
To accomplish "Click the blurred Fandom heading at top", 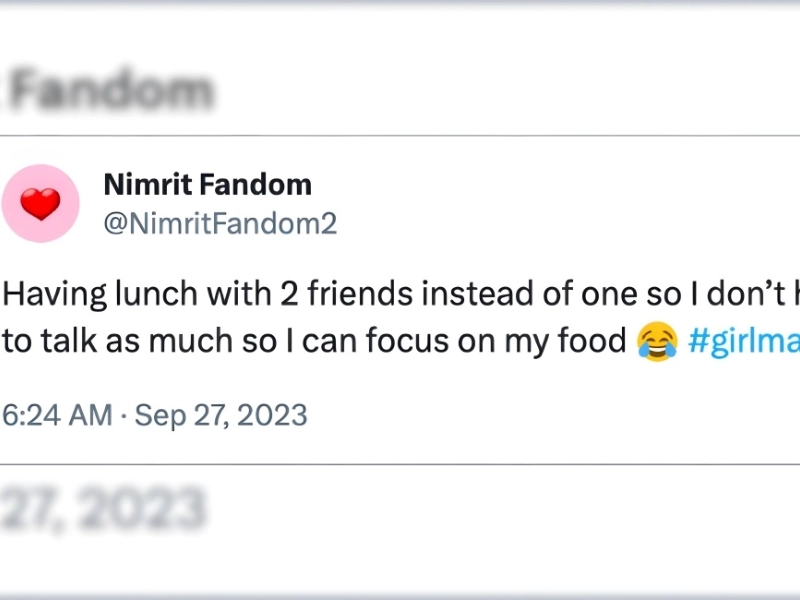I will [x=112, y=92].
